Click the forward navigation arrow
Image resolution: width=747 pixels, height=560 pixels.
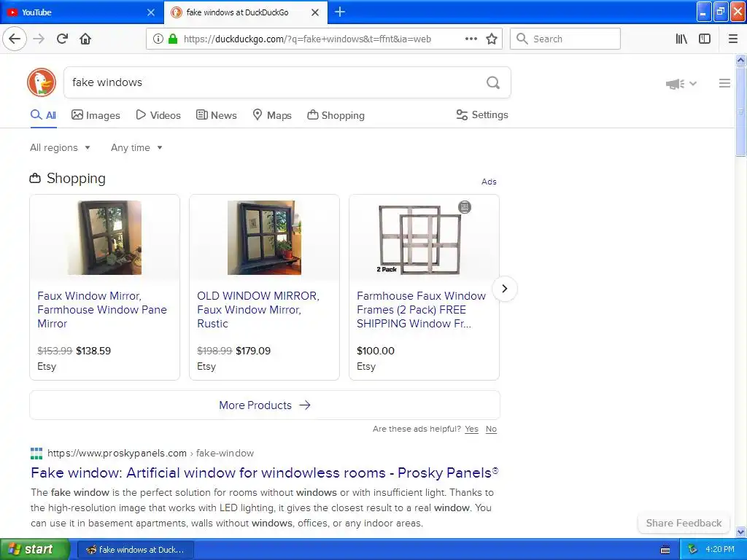click(x=39, y=39)
